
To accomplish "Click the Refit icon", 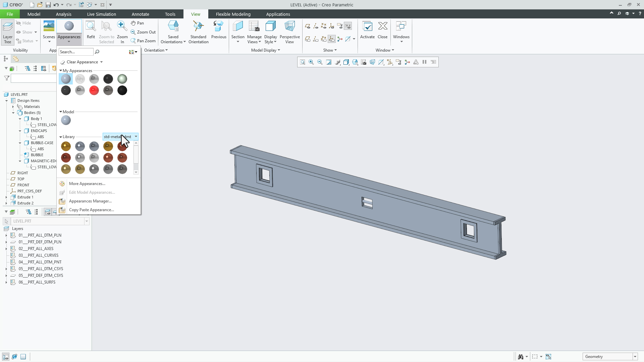I will 91,30.
